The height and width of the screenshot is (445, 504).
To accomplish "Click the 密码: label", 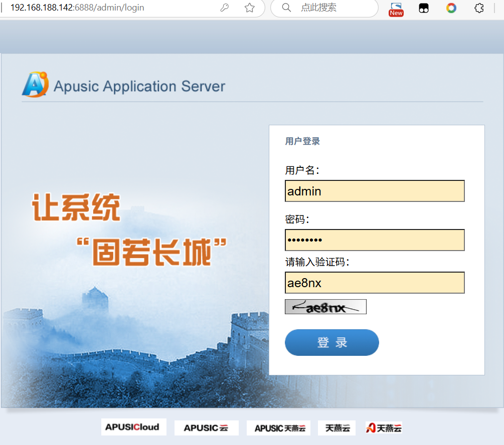I will tap(297, 219).
